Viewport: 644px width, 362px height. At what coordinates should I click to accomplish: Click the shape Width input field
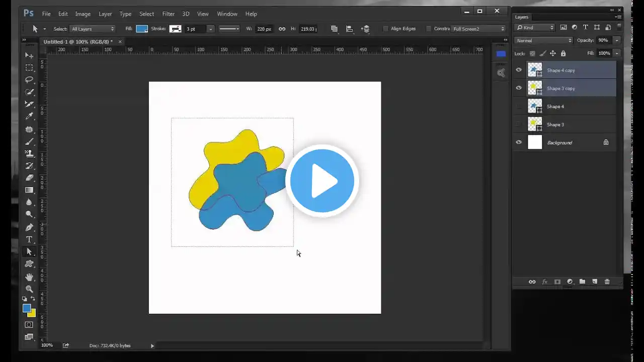click(264, 29)
